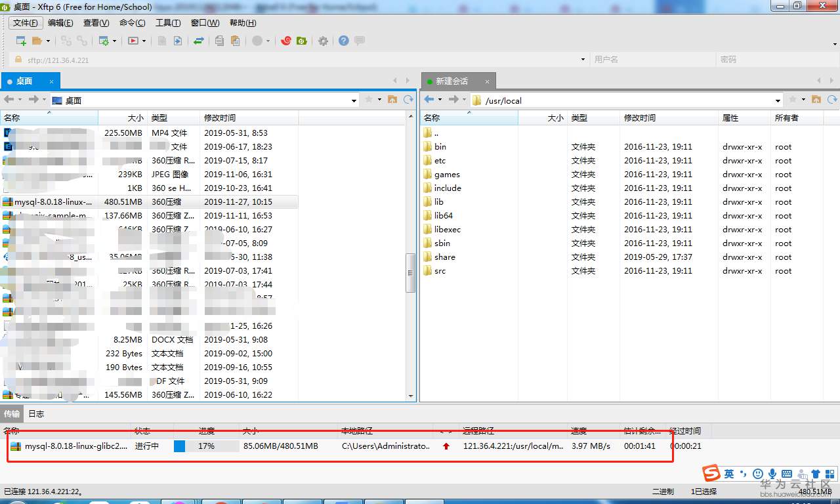The image size is (840, 504).
Task: Click the remote pane Back arrow
Action: coord(429,100)
